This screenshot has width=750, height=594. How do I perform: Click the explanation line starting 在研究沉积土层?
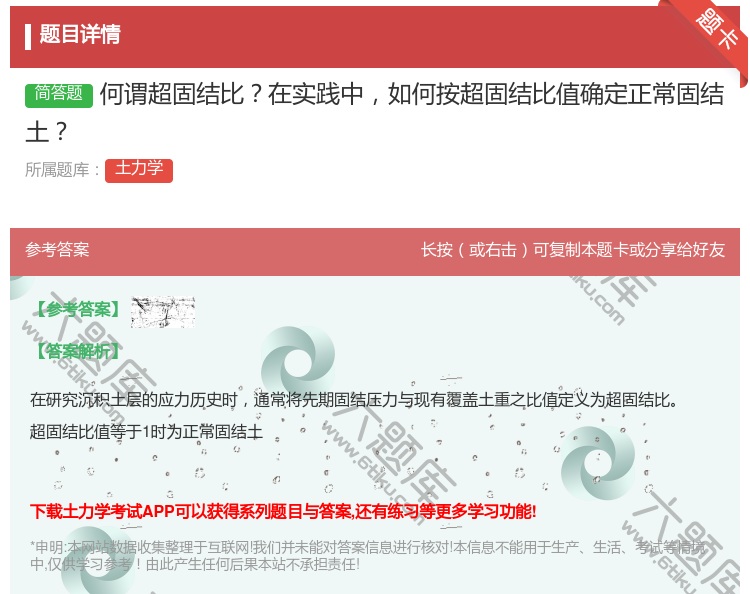click(354, 400)
